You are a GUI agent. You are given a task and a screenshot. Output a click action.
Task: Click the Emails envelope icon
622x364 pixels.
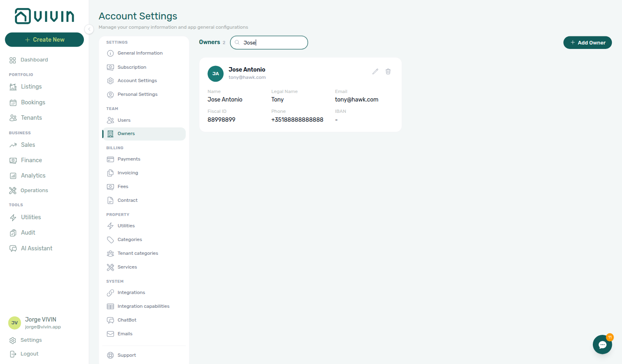pos(110,334)
